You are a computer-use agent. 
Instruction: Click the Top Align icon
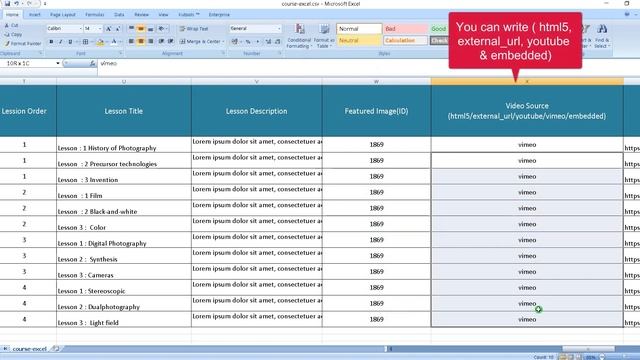pos(131,29)
